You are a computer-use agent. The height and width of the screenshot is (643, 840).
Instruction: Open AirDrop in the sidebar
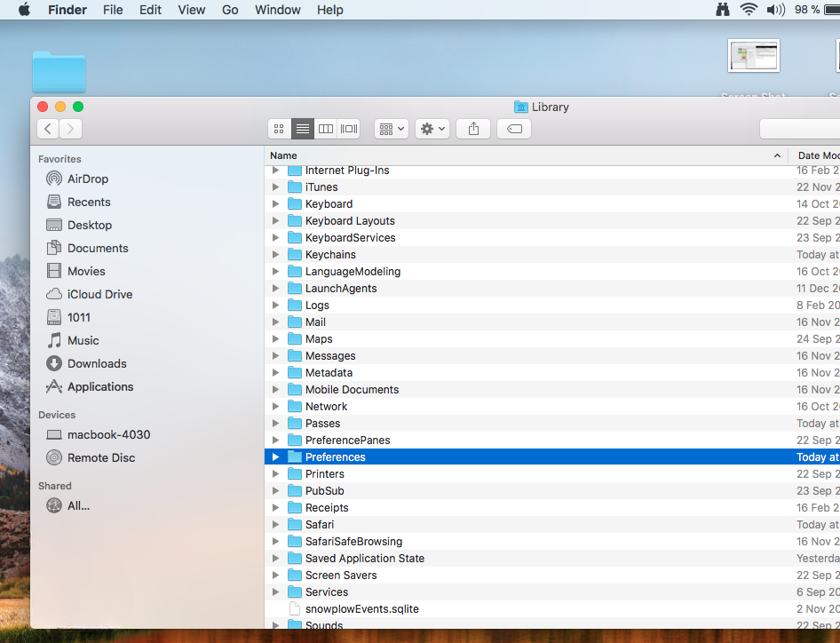[x=77, y=179]
